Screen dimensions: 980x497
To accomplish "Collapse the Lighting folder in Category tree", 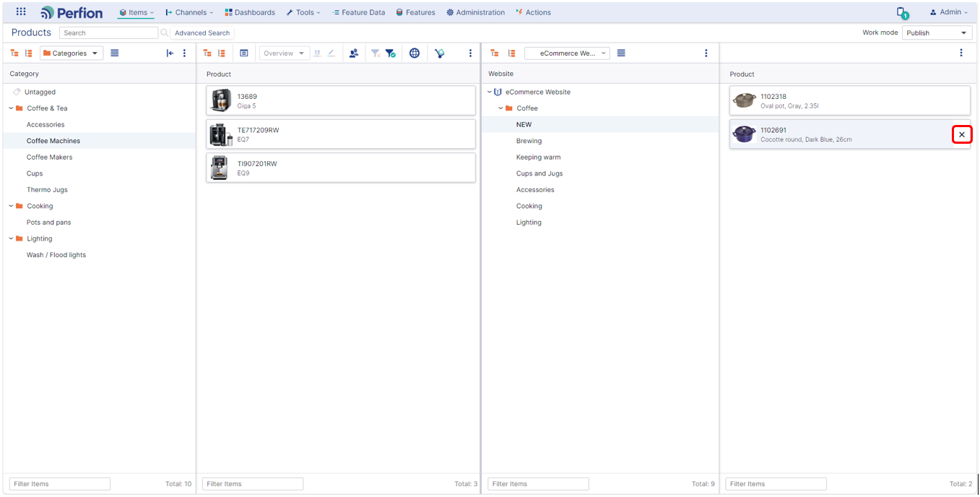I will point(11,238).
